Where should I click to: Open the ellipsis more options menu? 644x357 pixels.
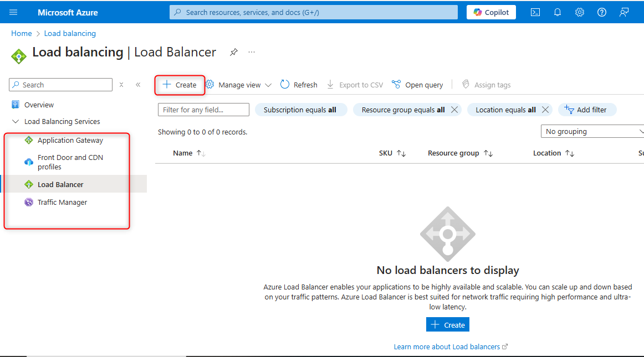[252, 52]
